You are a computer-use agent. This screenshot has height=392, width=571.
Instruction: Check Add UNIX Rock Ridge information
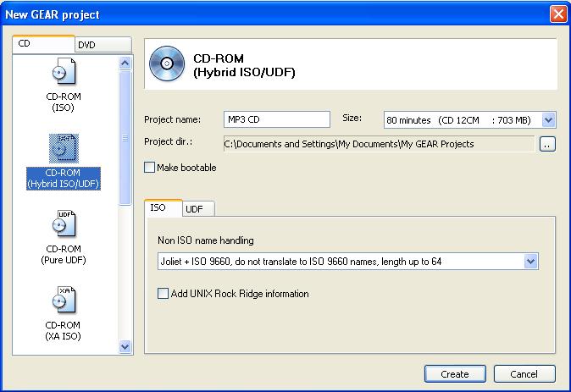point(164,294)
